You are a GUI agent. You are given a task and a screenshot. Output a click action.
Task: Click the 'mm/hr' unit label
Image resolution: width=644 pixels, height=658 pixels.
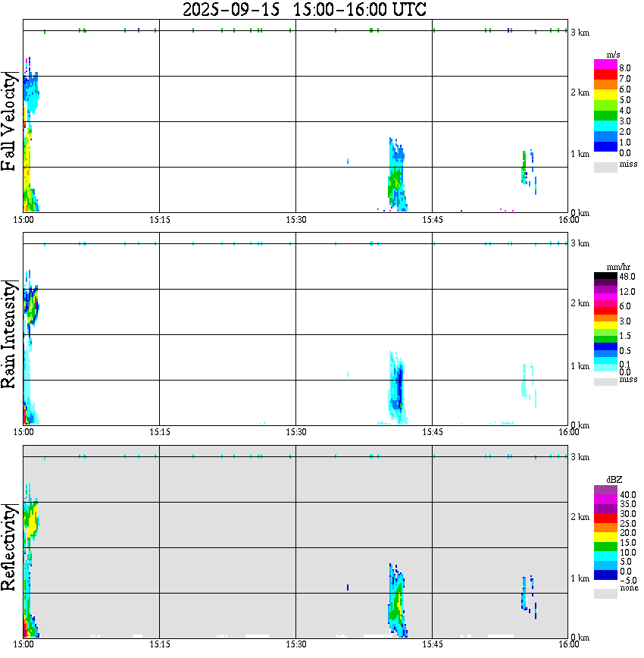coord(618,267)
